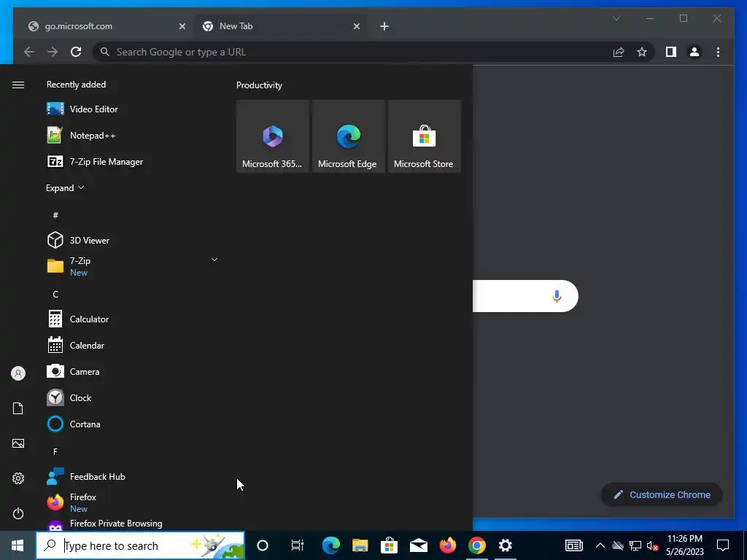Screen dimensions: 747x560
Task: Open a new Chrome tab
Action: tap(384, 26)
